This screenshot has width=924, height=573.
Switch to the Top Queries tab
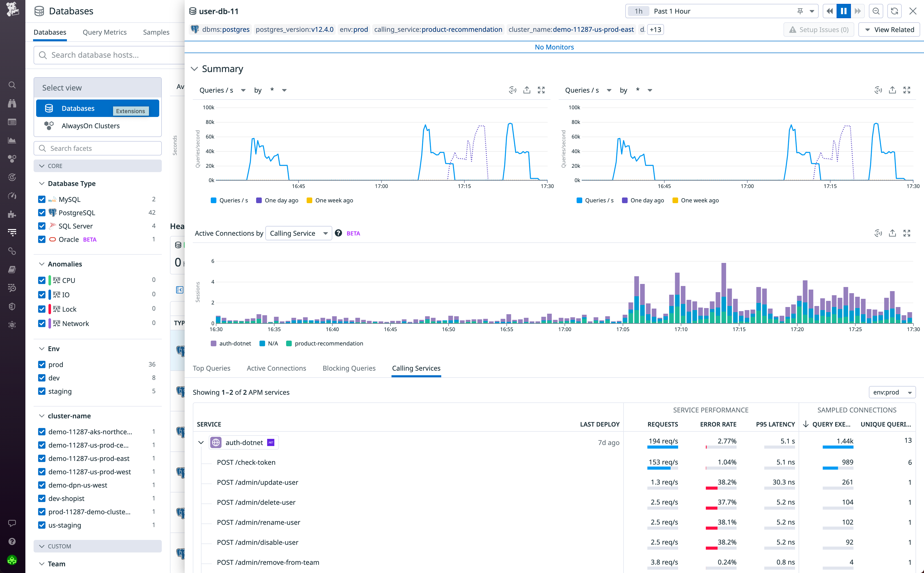(x=212, y=368)
